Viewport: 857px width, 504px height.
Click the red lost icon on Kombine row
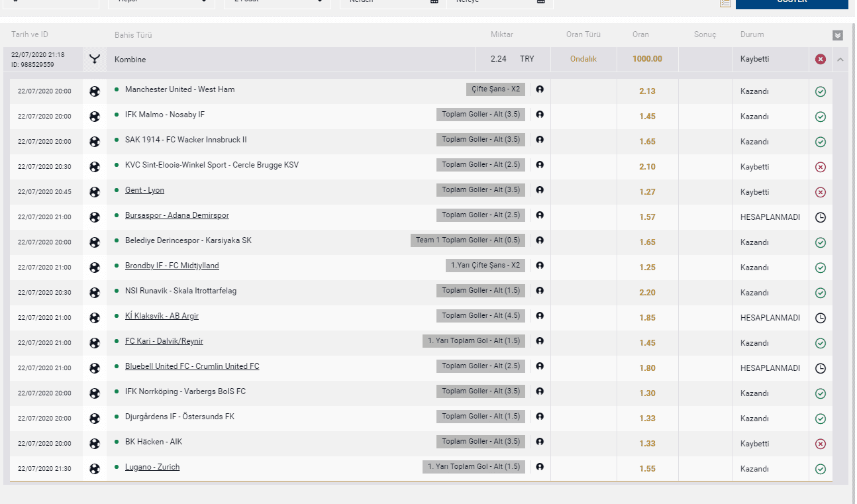(x=821, y=60)
